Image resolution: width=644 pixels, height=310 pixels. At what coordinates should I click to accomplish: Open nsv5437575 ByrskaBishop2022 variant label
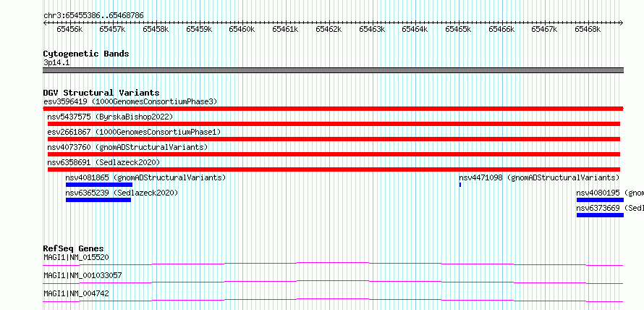(x=110, y=117)
